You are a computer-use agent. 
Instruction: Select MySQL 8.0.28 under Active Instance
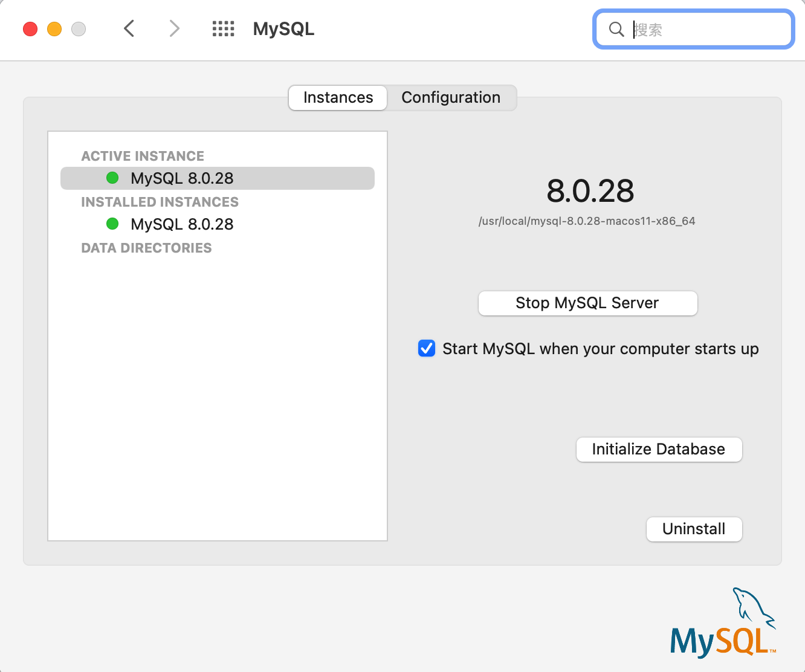218,178
